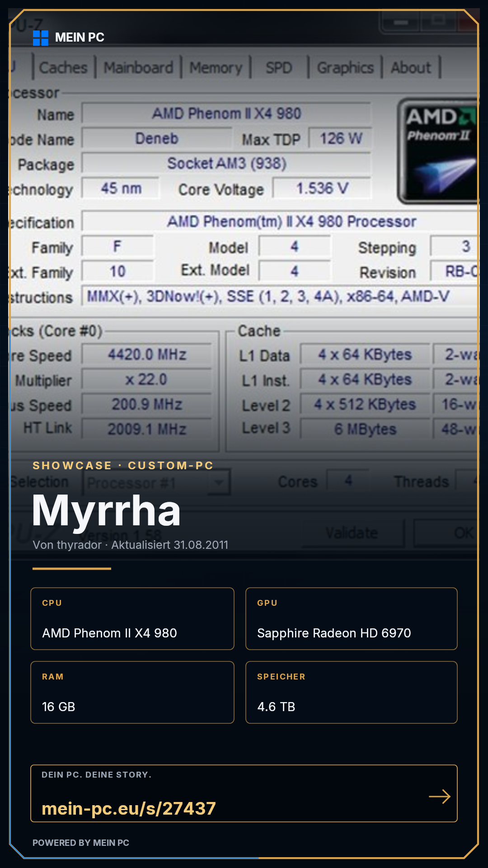Click the Level 3 value 6 MBytes
Screen dimensions: 488x868
pyautogui.click(x=365, y=429)
